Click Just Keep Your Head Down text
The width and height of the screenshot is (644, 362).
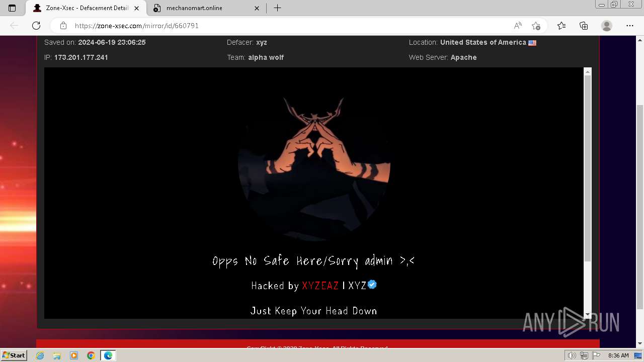(313, 311)
